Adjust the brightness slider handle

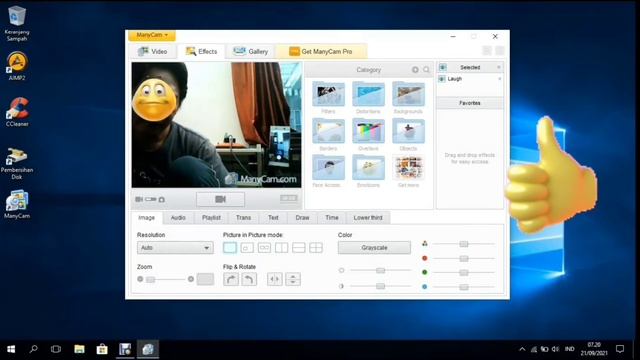click(x=380, y=270)
